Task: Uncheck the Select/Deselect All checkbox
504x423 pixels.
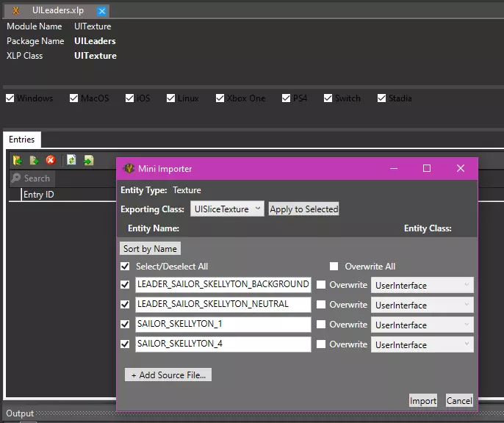Action: (125, 267)
